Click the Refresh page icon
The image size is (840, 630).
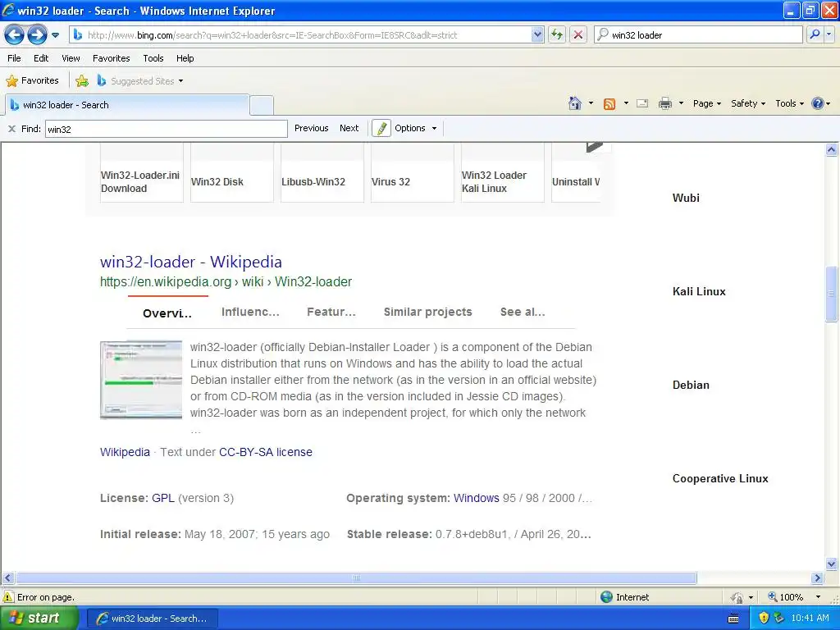click(x=557, y=34)
